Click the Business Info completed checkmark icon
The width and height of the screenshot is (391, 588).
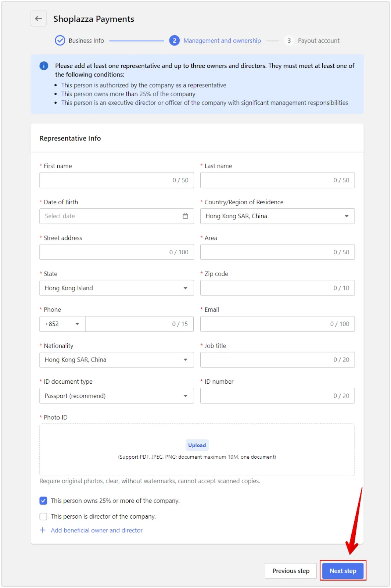[60, 40]
